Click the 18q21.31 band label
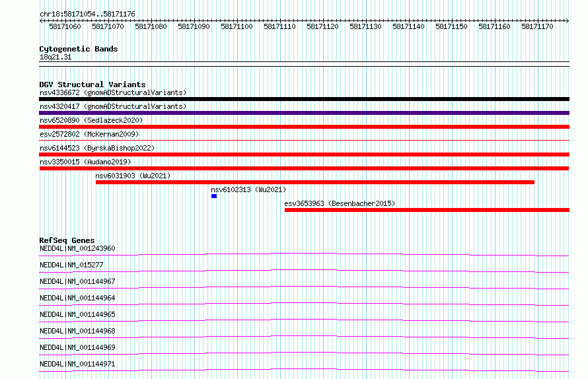 coord(55,57)
